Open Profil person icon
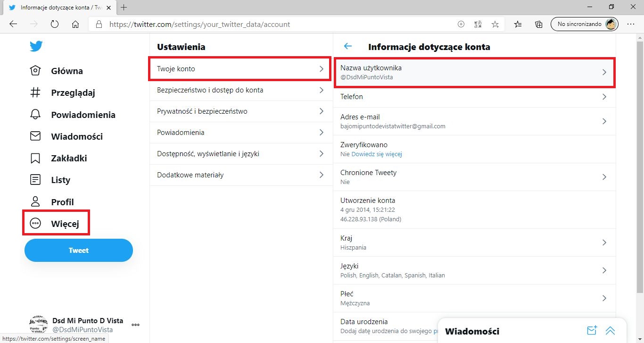This screenshot has height=343, width=644. tap(35, 201)
